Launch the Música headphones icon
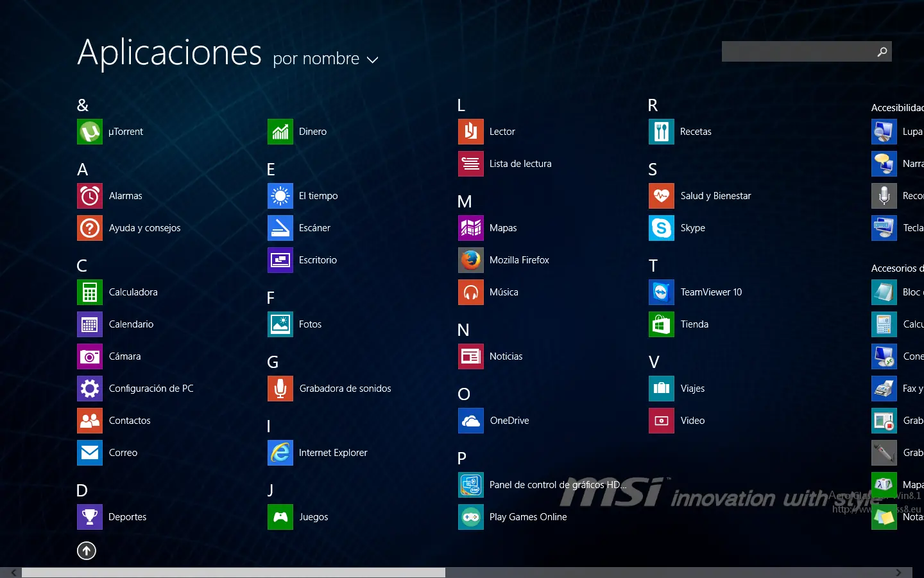The width and height of the screenshot is (924, 578). tap(471, 292)
